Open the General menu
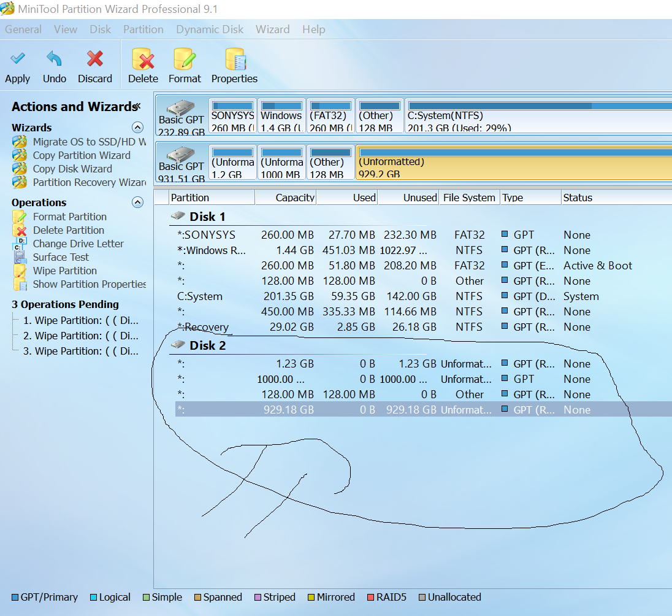This screenshot has width=672, height=616. pos(23,29)
